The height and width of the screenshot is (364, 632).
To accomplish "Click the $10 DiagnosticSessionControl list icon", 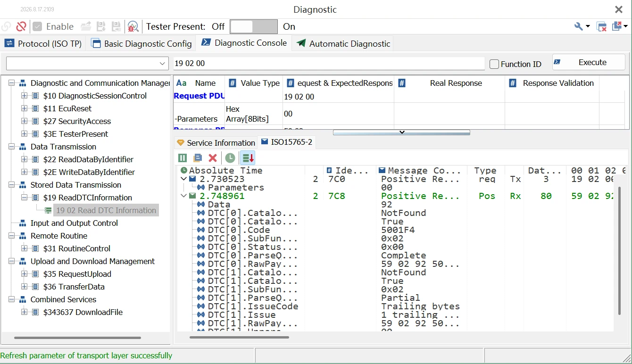I will click(x=35, y=96).
